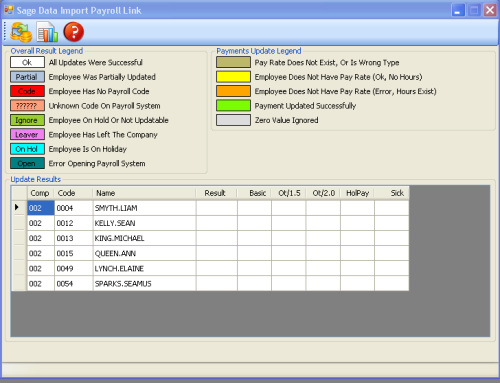This screenshot has height=383, width=500.
Task: Click the salmon ?????? legend swatch
Action: (x=27, y=106)
